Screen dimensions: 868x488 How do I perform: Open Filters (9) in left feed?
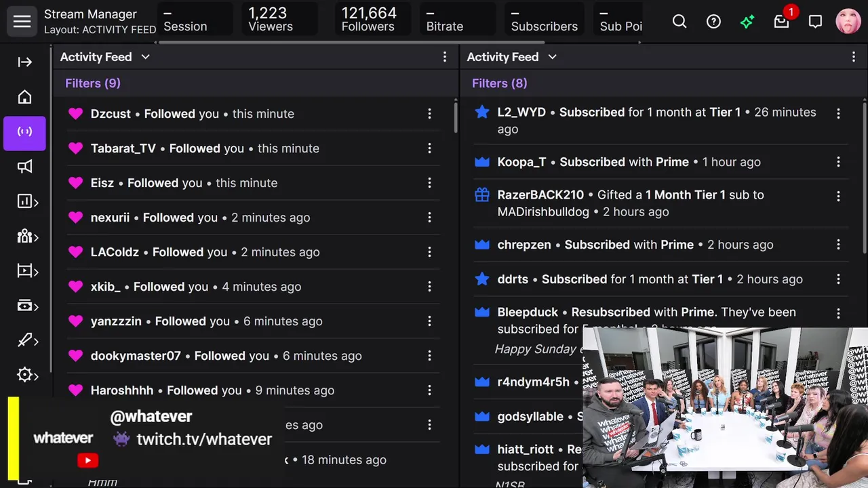pos(93,83)
